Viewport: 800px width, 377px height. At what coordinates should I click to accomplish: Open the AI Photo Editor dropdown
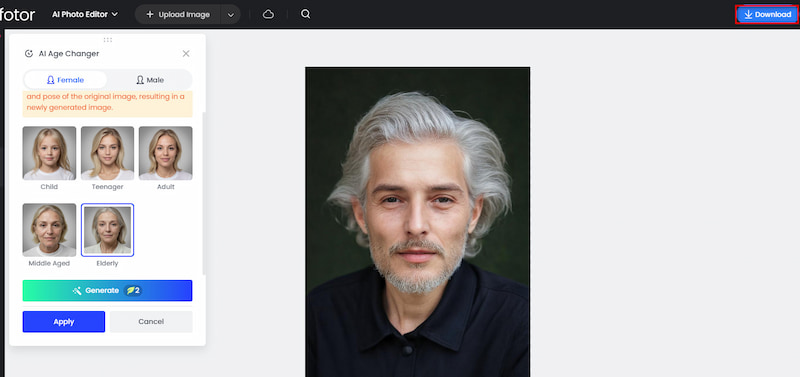click(x=85, y=14)
